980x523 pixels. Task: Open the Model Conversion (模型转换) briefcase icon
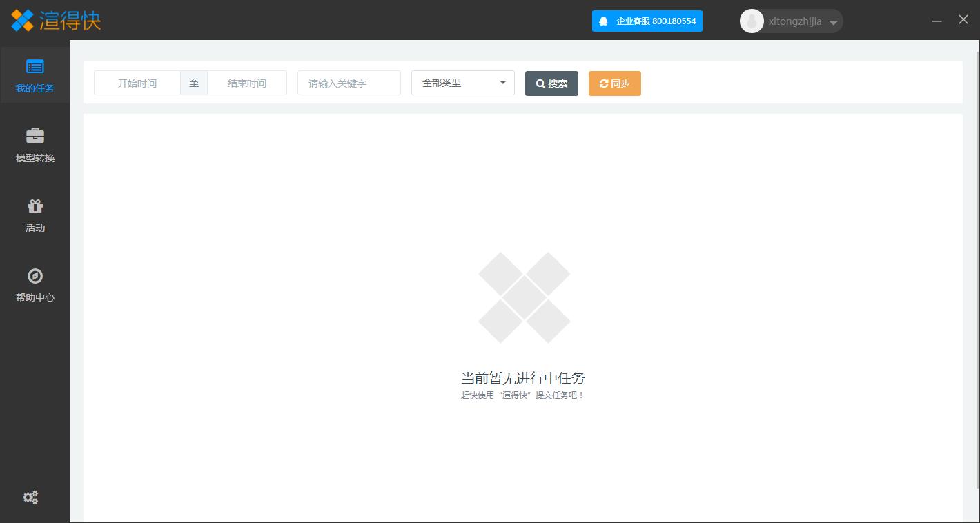tap(35, 135)
